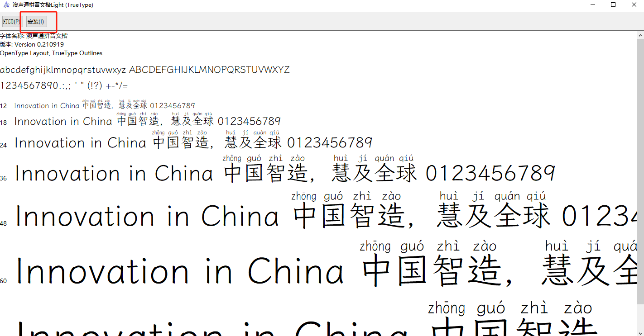The image size is (644, 336).
Task: Click the 字体名称: 澳声通拼音文楷 line
Action: 34,36
